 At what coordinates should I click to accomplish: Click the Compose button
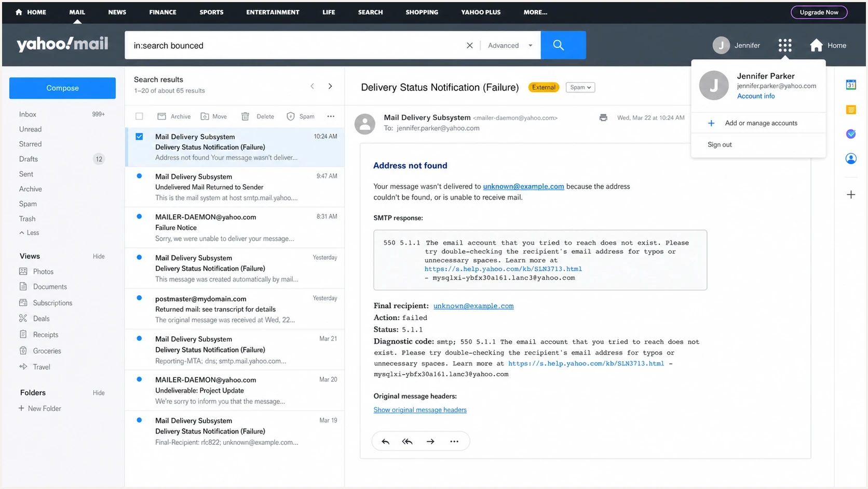pos(62,88)
